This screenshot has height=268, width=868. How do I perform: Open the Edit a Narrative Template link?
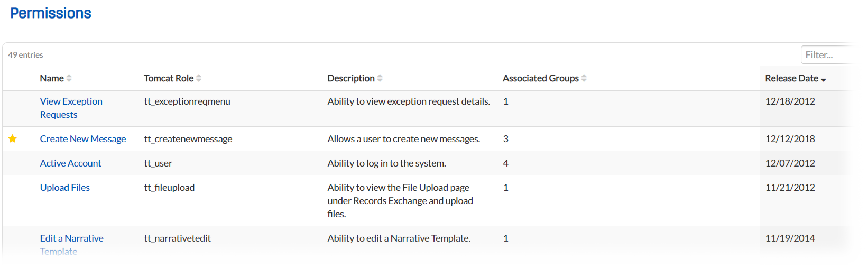coord(72,245)
